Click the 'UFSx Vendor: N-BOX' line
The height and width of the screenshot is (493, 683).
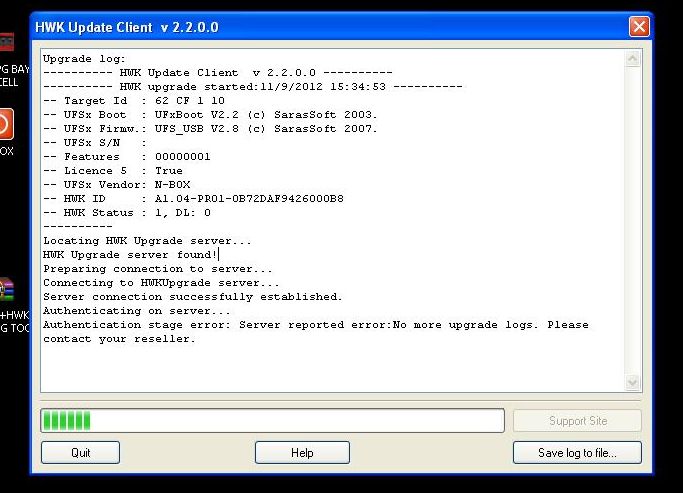(116, 184)
